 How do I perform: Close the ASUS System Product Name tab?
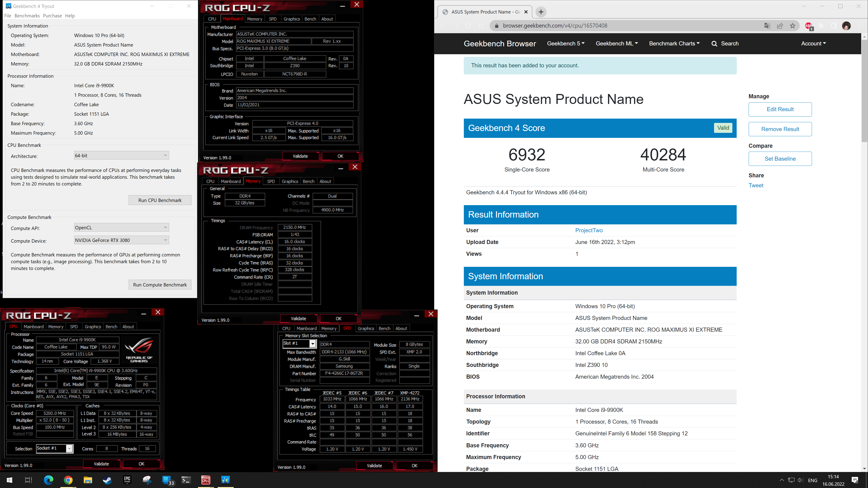point(526,12)
